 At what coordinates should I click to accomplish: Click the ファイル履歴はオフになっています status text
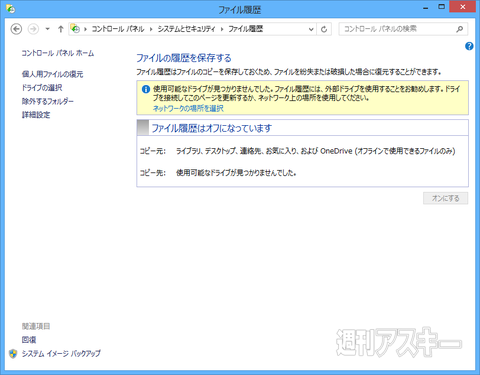click(x=212, y=128)
